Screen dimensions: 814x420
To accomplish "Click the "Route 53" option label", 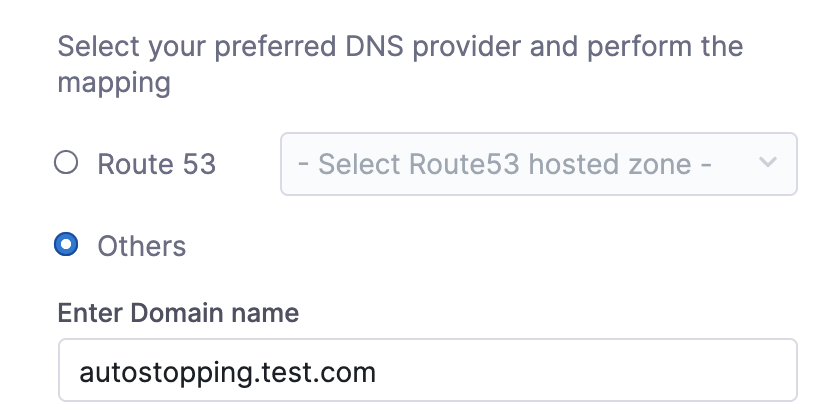I will pyautogui.click(x=156, y=164).
